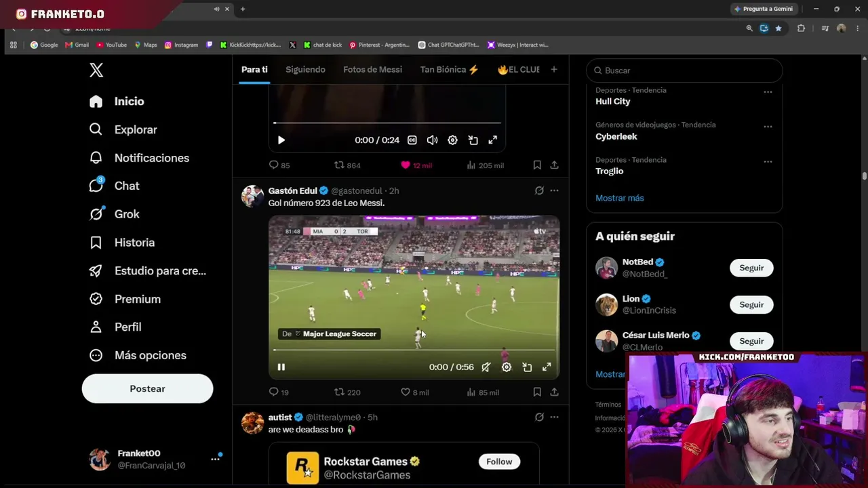Follow Lion with Seguir button
The height and width of the screenshot is (488, 868).
pyautogui.click(x=751, y=304)
